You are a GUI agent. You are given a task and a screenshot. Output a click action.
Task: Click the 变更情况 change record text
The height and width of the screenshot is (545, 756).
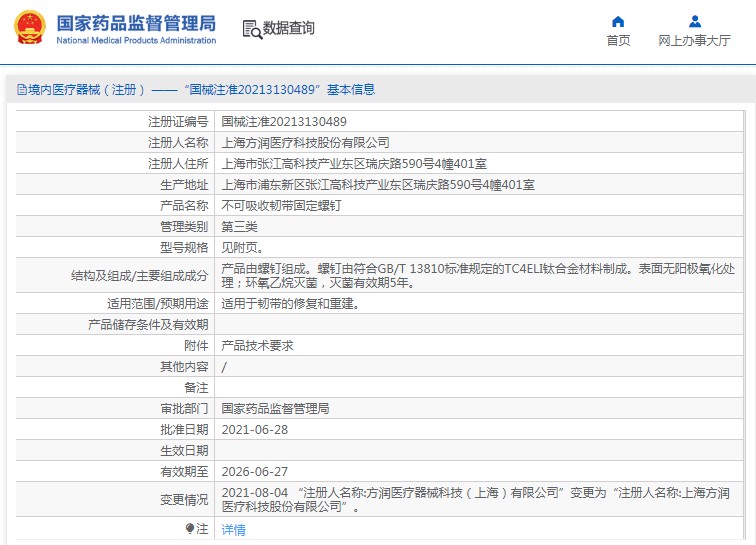(475, 500)
